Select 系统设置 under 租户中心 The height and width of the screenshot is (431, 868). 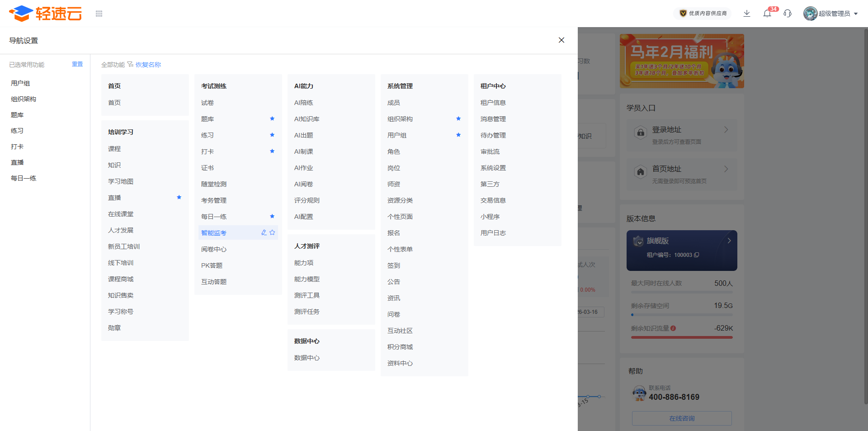pyautogui.click(x=493, y=168)
